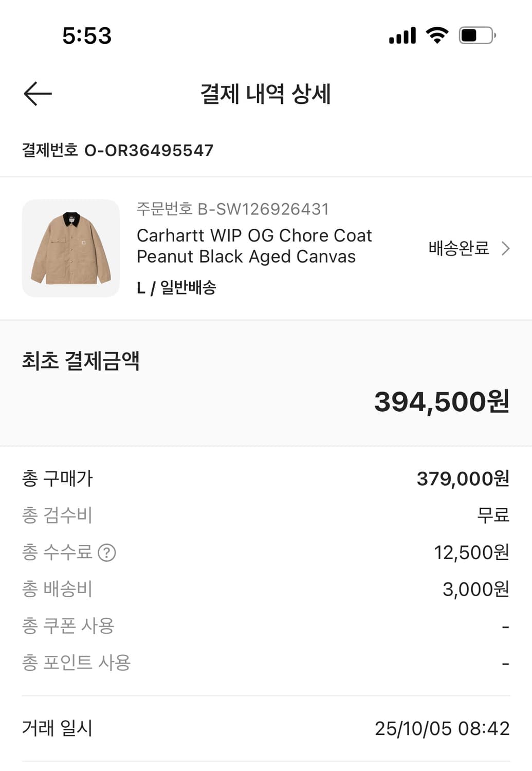Viewport: 532px width, 771px height.
Task: Tap the back arrow icon
Action: pyautogui.click(x=38, y=94)
